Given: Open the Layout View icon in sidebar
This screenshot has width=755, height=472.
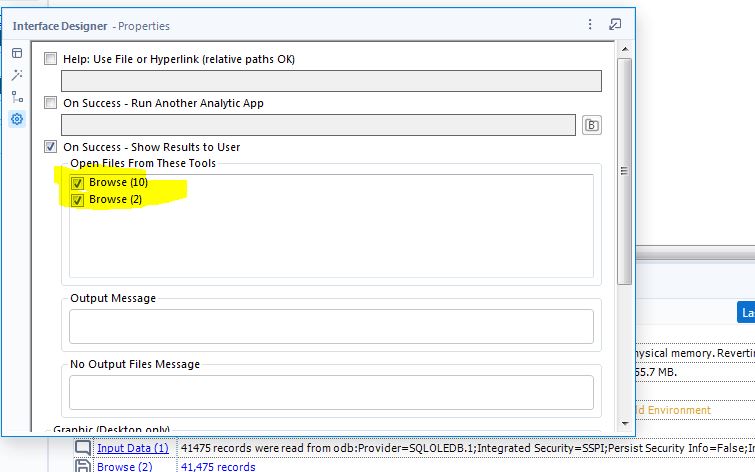Looking at the screenshot, I should (x=17, y=53).
